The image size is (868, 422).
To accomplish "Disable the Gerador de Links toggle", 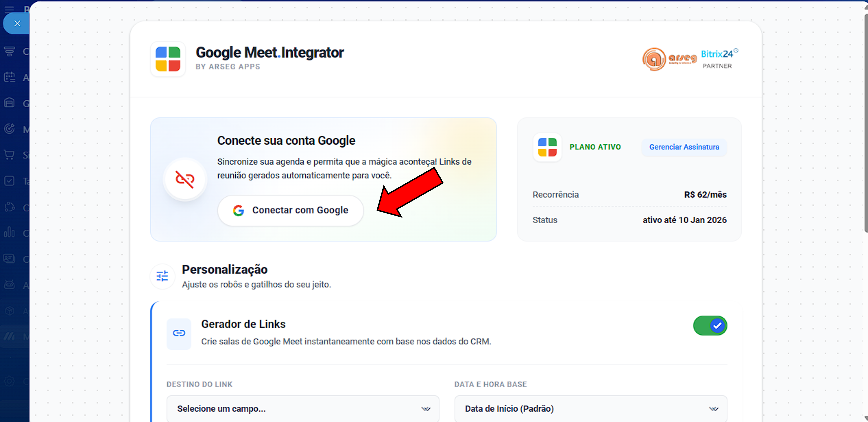I will 710,326.
